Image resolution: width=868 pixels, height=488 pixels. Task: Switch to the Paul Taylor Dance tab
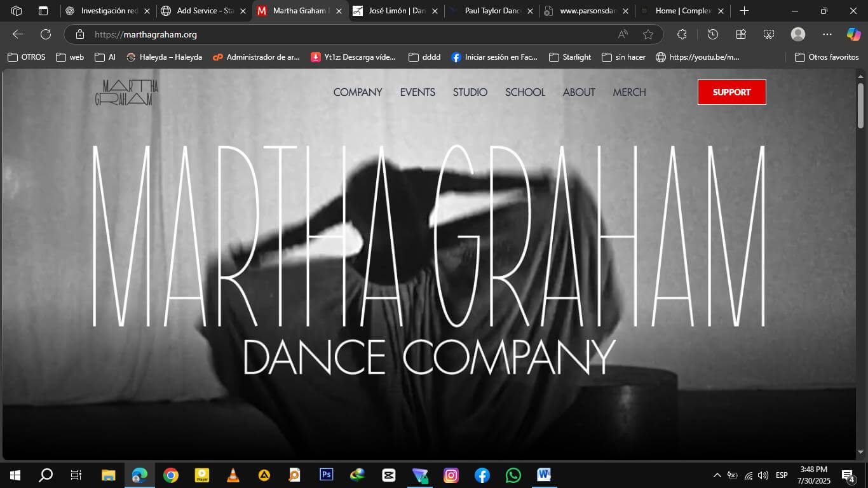click(492, 11)
